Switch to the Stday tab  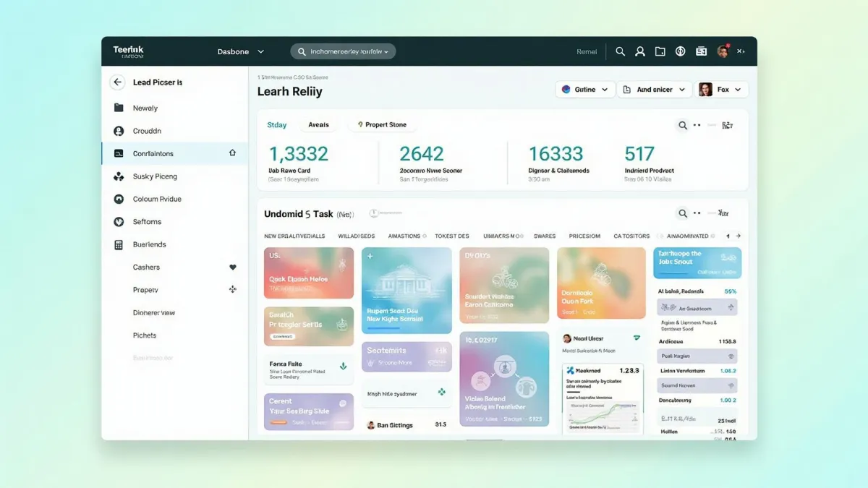click(x=277, y=125)
